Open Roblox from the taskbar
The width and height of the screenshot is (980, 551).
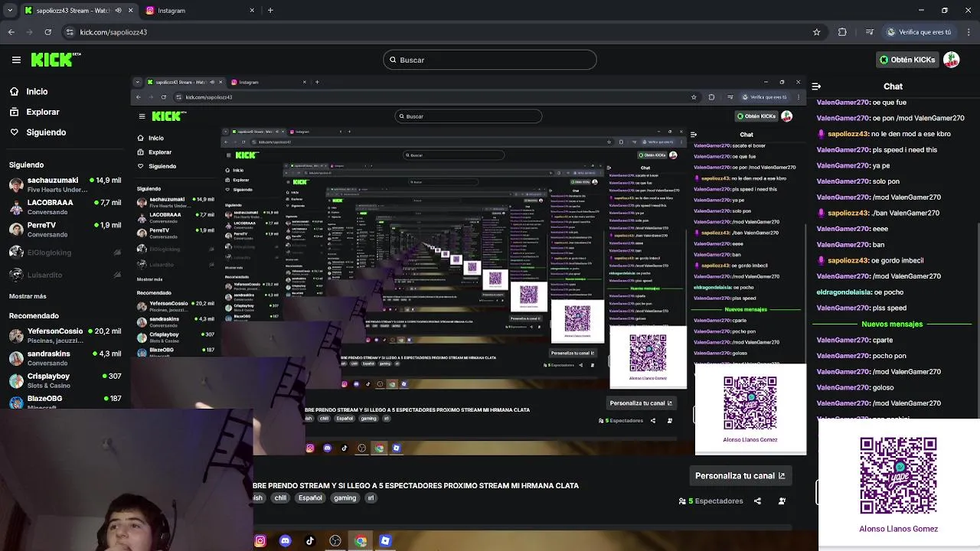click(385, 541)
